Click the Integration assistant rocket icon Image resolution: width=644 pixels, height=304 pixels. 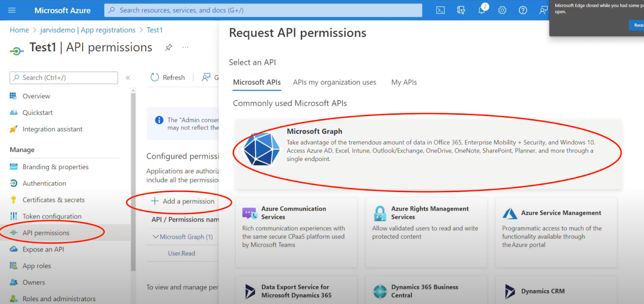point(13,129)
